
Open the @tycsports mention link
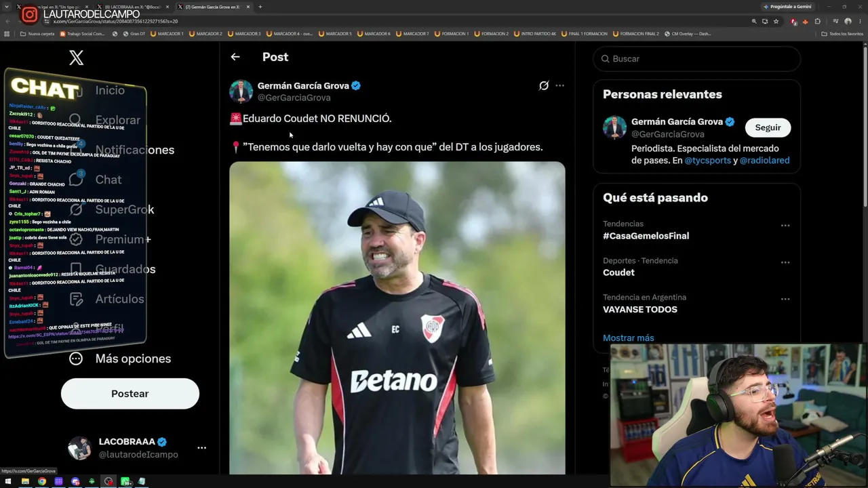pyautogui.click(x=707, y=161)
